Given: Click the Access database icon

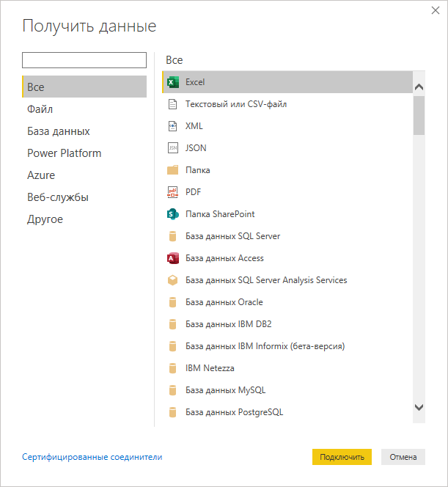Looking at the screenshot, I should 172,258.
